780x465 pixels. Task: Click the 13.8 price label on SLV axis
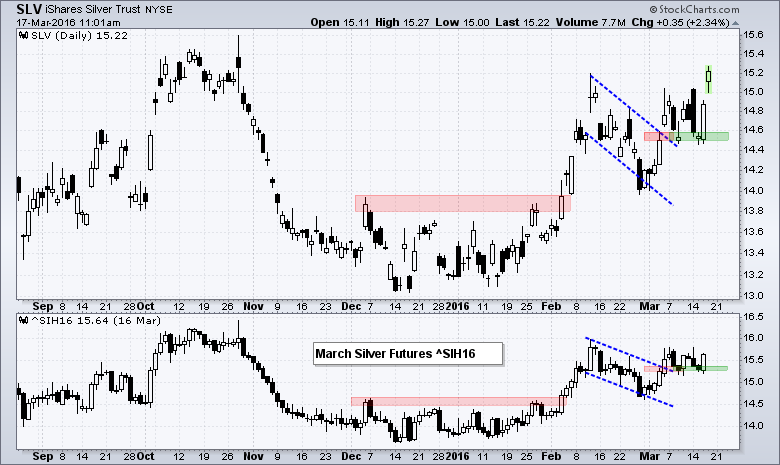tap(753, 211)
